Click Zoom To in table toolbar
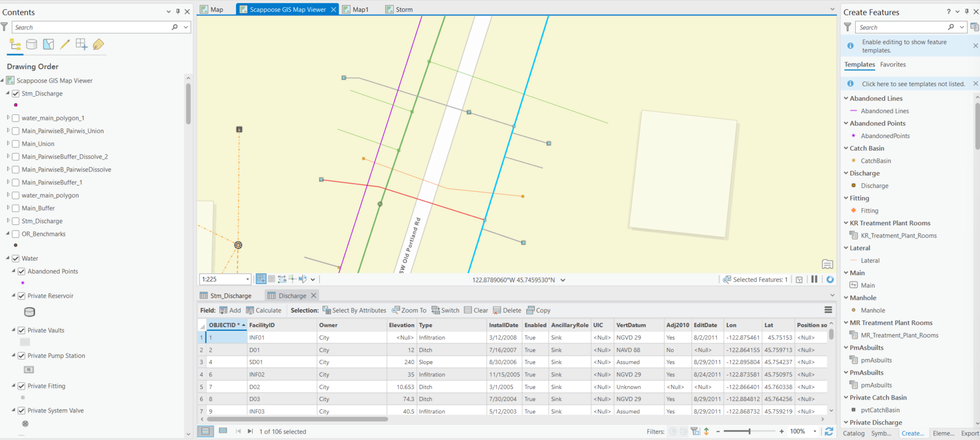Screen dimensions: 980x440 tap(409, 310)
